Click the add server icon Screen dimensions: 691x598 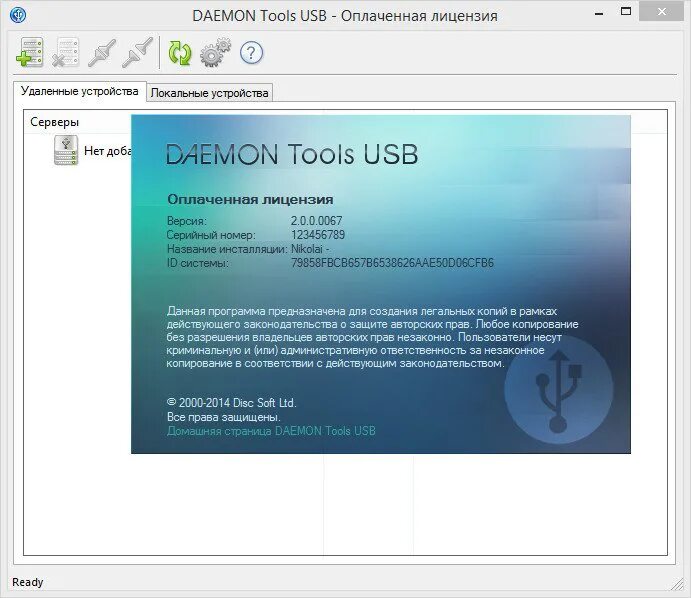pyautogui.click(x=30, y=52)
